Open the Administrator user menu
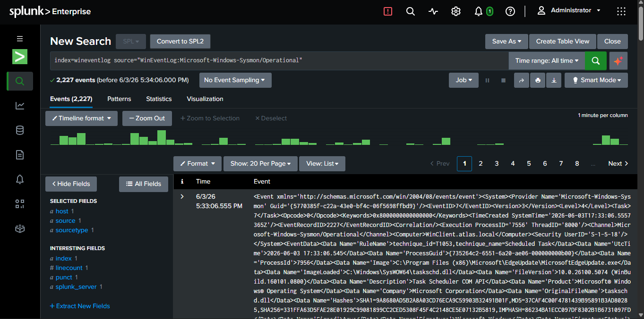 pos(569,10)
